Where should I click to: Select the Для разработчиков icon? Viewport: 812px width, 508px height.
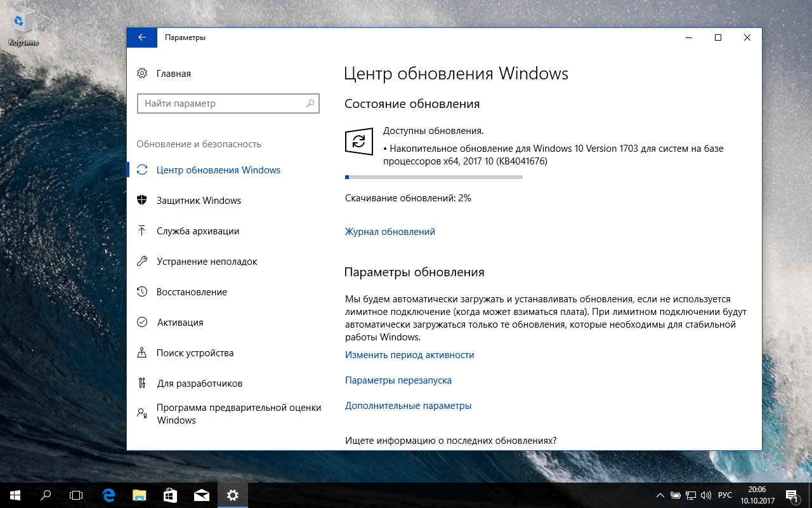143,383
